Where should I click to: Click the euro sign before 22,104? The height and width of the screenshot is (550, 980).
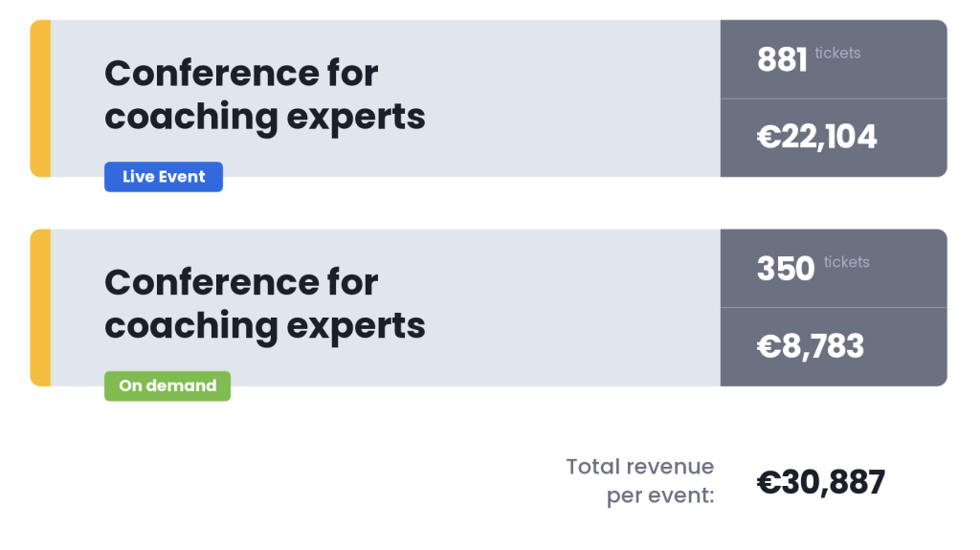[768, 137]
